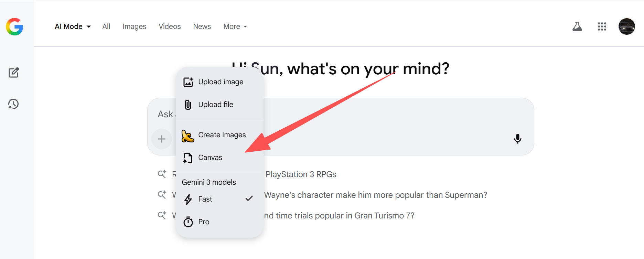The height and width of the screenshot is (259, 644).
Task: Switch to the Videos tab
Action: tap(170, 26)
